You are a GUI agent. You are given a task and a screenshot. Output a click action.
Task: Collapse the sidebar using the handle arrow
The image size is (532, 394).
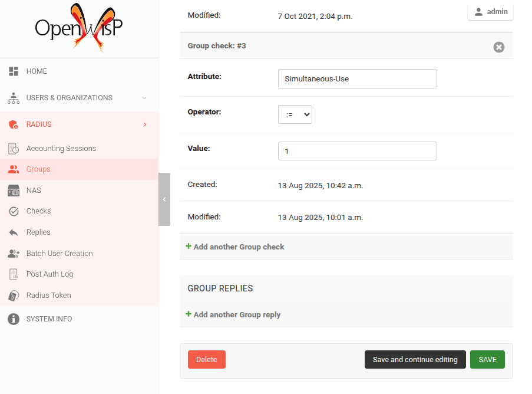pos(164,199)
